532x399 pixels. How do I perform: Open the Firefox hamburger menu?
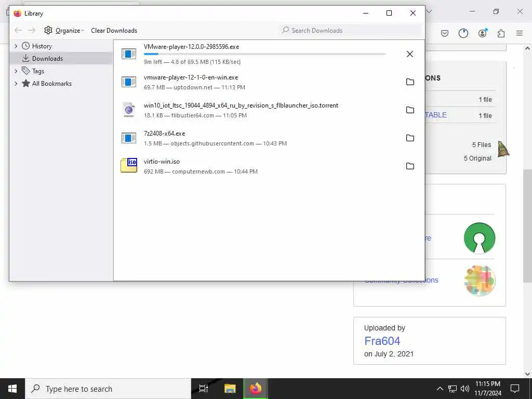pyautogui.click(x=520, y=33)
